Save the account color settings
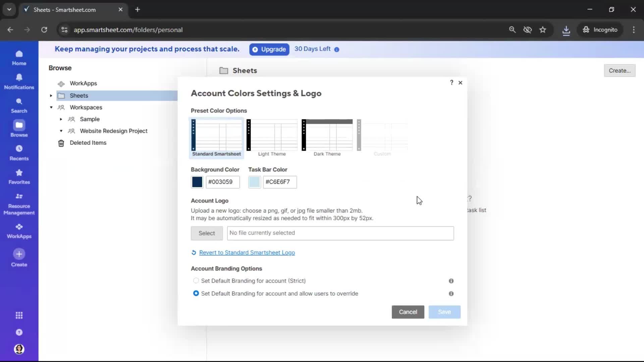This screenshot has width=644, height=362. pyautogui.click(x=444, y=312)
